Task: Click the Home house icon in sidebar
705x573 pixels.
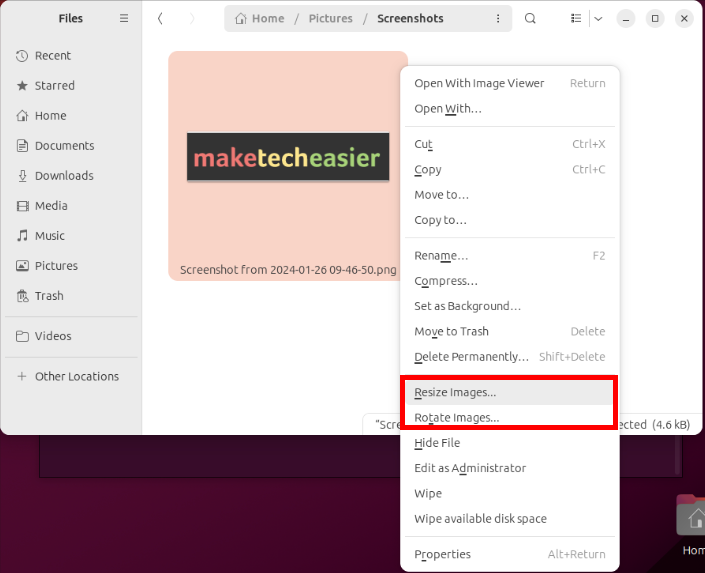Action: click(x=22, y=116)
